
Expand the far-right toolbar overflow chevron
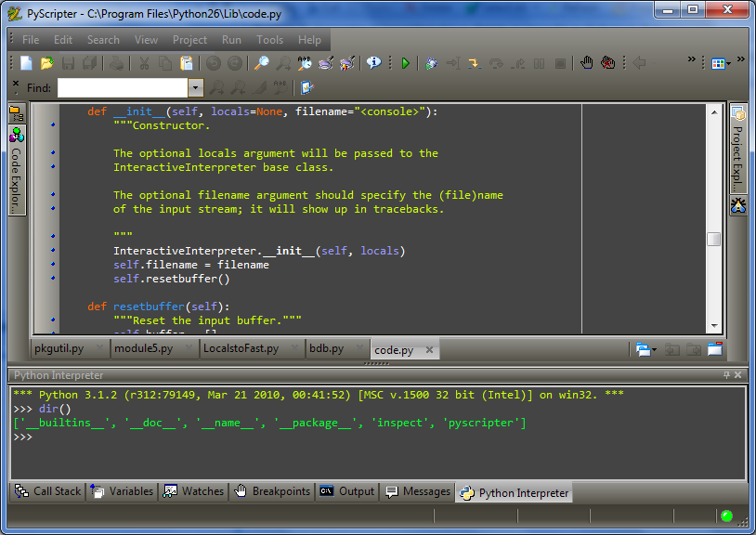741,59
